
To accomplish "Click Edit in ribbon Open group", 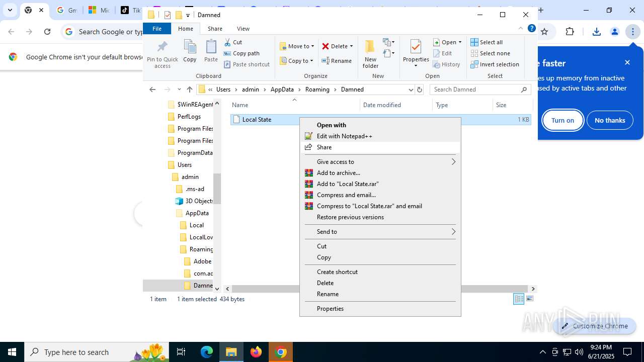I will 443,53.
